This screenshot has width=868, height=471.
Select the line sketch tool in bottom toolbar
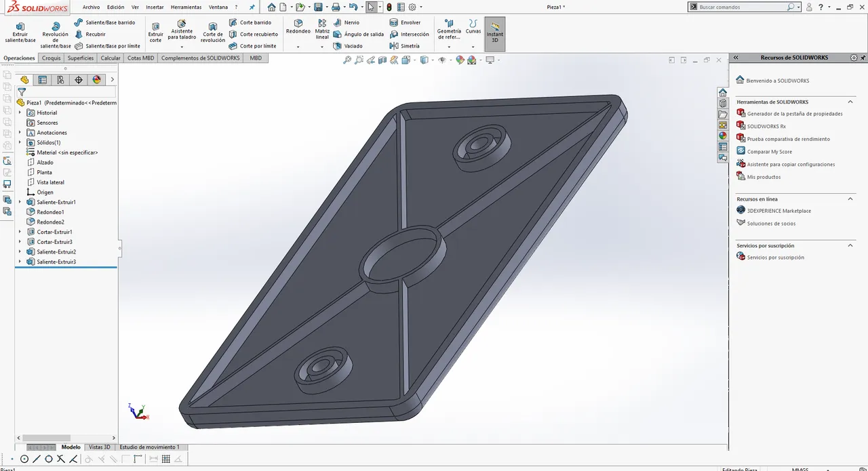click(x=37, y=459)
